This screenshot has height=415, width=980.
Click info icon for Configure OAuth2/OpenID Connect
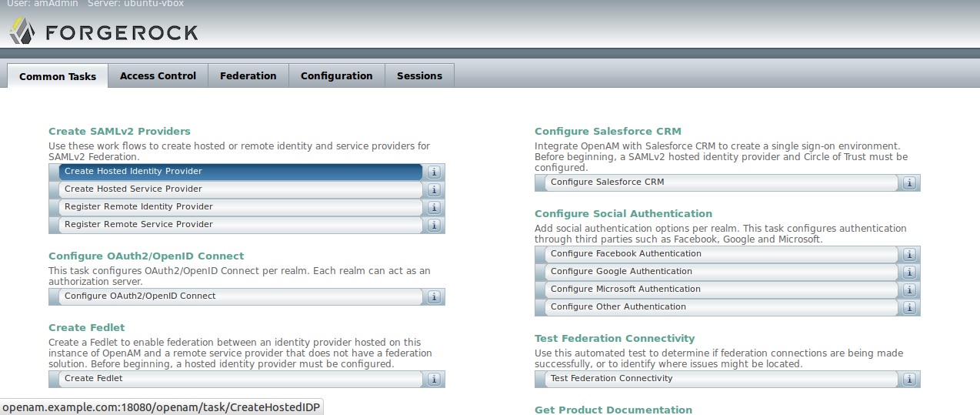coord(434,296)
